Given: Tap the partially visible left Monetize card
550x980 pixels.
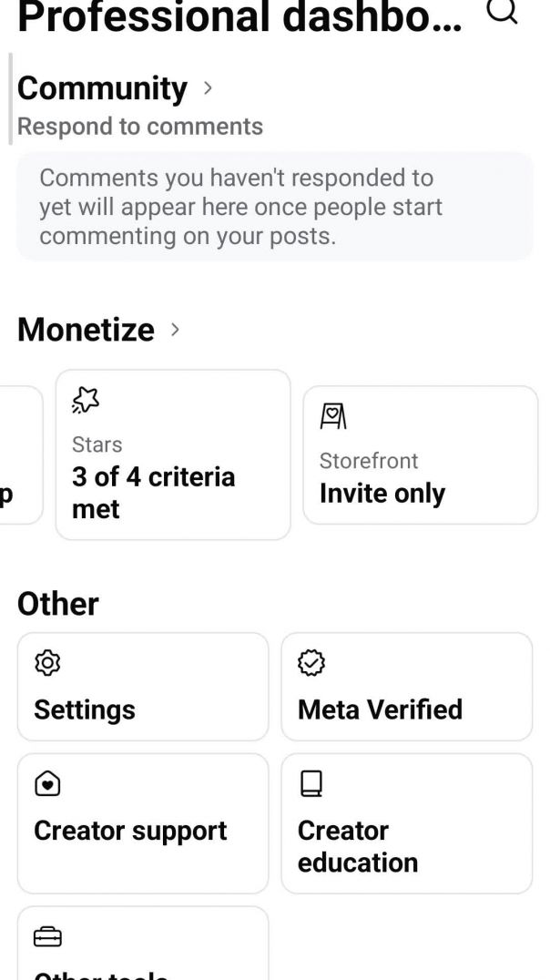Looking at the screenshot, I should point(20,455).
